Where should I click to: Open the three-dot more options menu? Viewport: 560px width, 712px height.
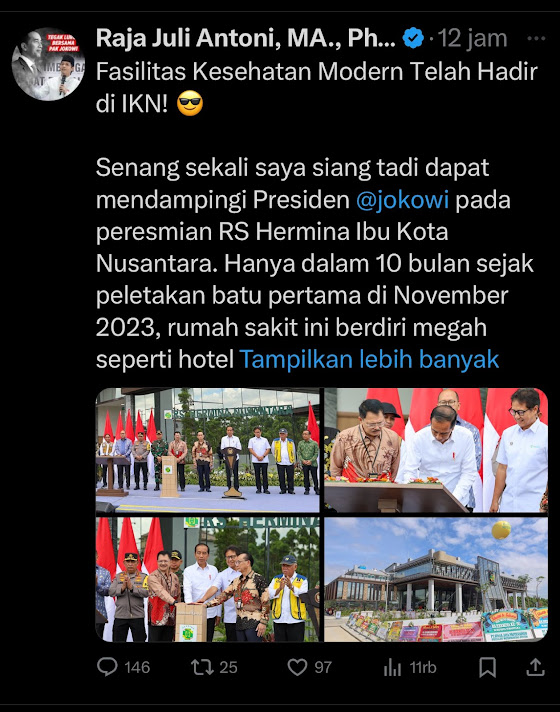pos(536,39)
